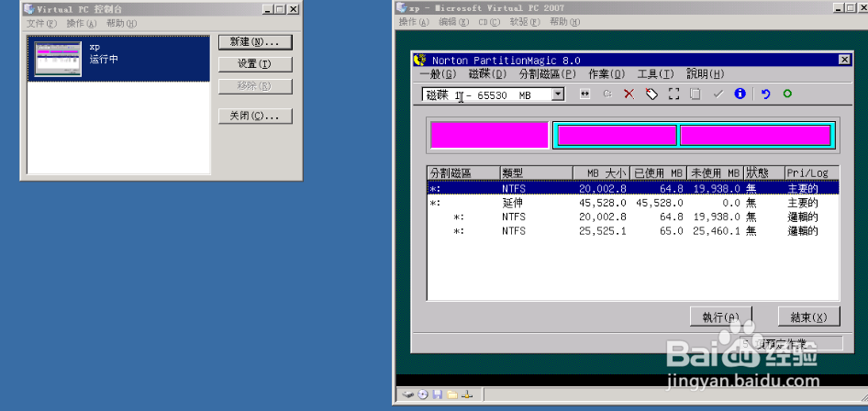868x411 pixels.
Task: Click the 新建(N)... button
Action: [x=255, y=42]
